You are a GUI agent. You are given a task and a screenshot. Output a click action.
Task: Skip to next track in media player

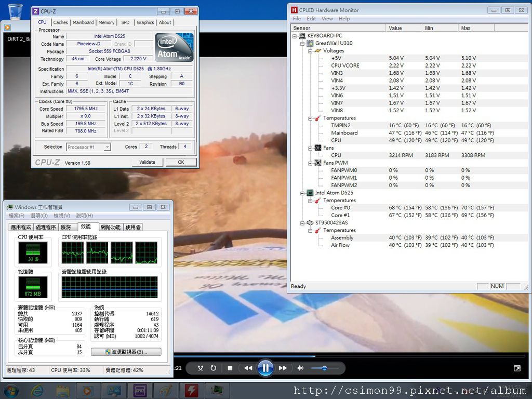(283, 368)
